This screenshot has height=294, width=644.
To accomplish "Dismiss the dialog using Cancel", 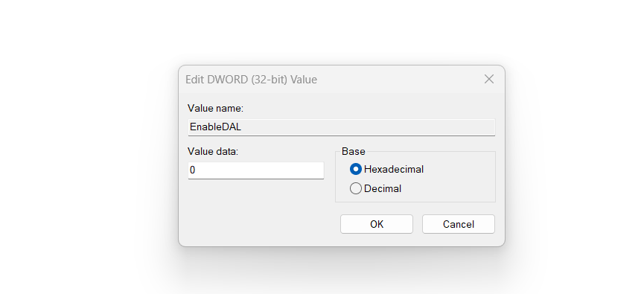I will point(459,224).
